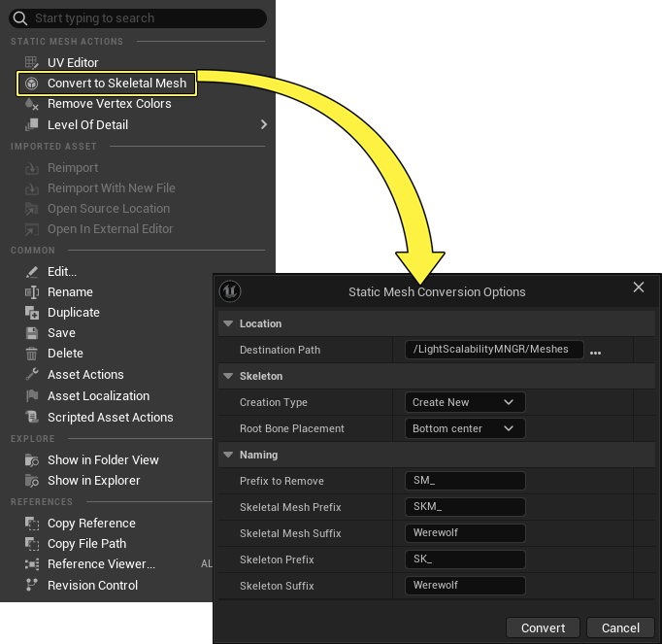Click the Asset Localization flag icon
This screenshot has width=662, height=644.
tap(32, 396)
